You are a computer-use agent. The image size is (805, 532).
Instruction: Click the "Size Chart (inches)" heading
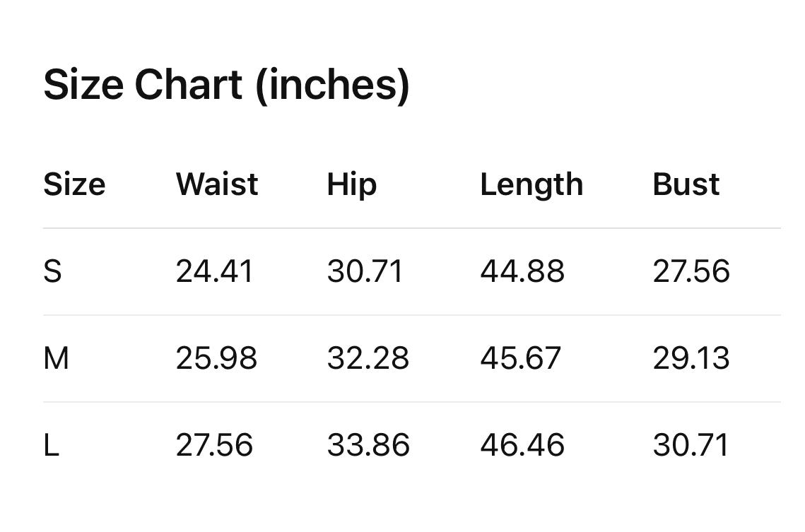226,85
